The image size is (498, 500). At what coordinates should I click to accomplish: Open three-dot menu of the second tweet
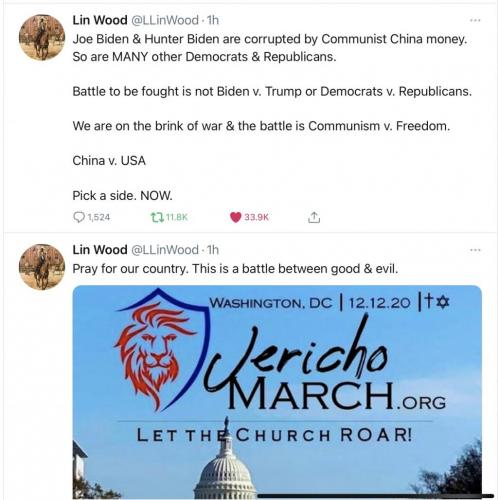tap(475, 250)
